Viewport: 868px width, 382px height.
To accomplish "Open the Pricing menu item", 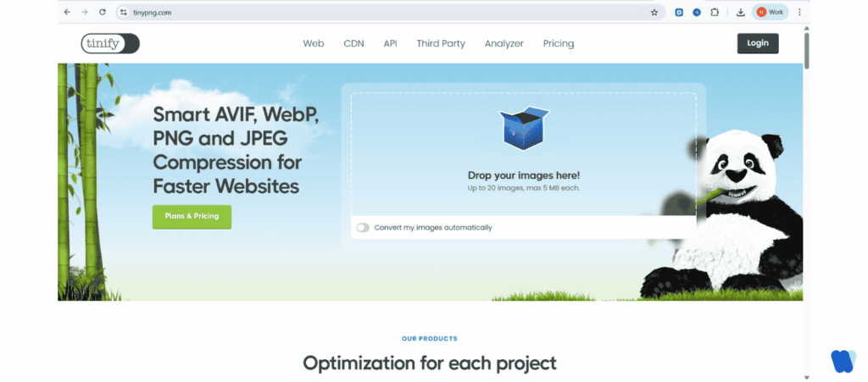I will (x=559, y=44).
